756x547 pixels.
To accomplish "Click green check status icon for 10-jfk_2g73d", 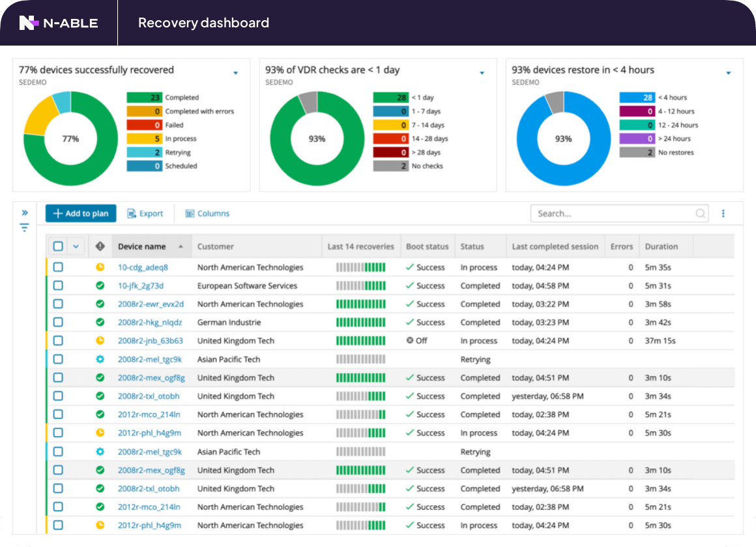I will point(100,285).
